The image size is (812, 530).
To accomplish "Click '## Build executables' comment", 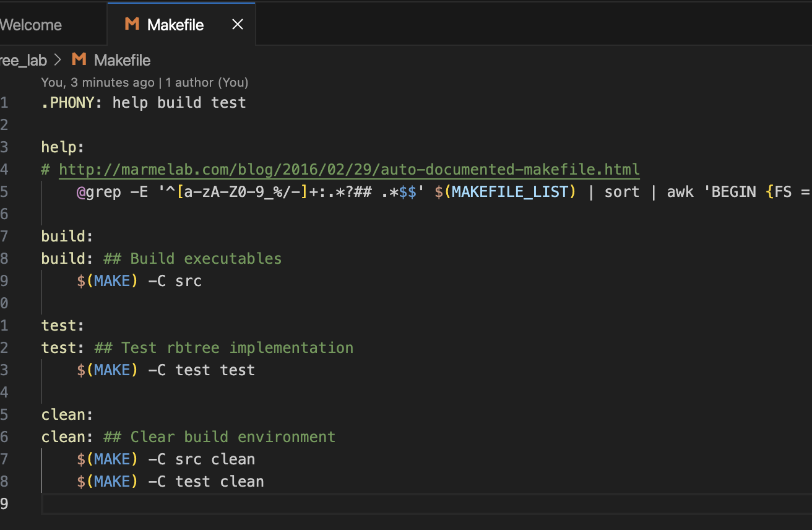I will click(192, 258).
